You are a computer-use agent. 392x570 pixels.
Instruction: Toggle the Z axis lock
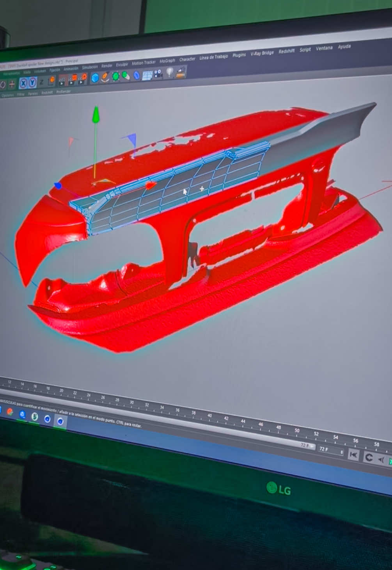point(41,82)
